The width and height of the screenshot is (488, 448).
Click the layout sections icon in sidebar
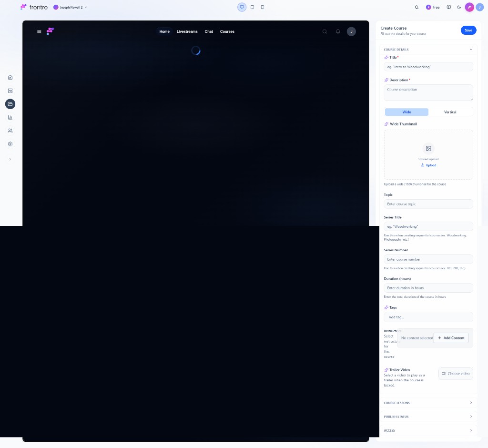point(10,91)
